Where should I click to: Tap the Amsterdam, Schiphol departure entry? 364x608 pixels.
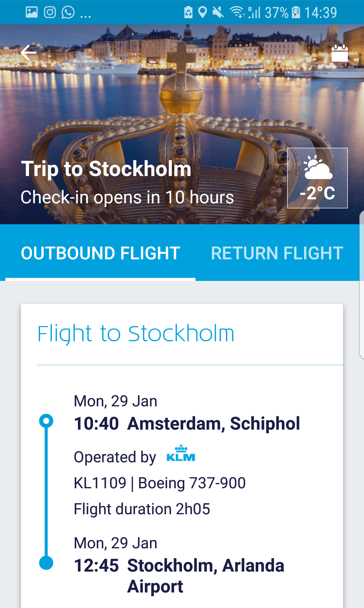[187, 424]
